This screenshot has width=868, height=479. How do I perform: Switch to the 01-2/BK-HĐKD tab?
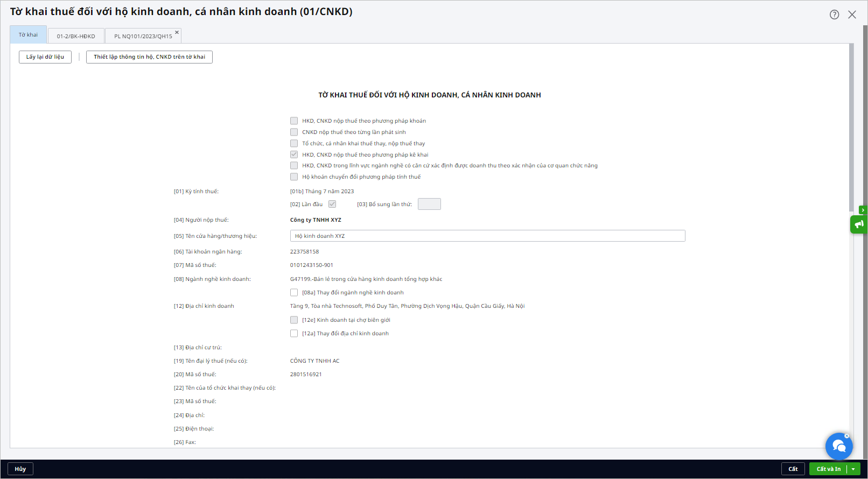[76, 36]
